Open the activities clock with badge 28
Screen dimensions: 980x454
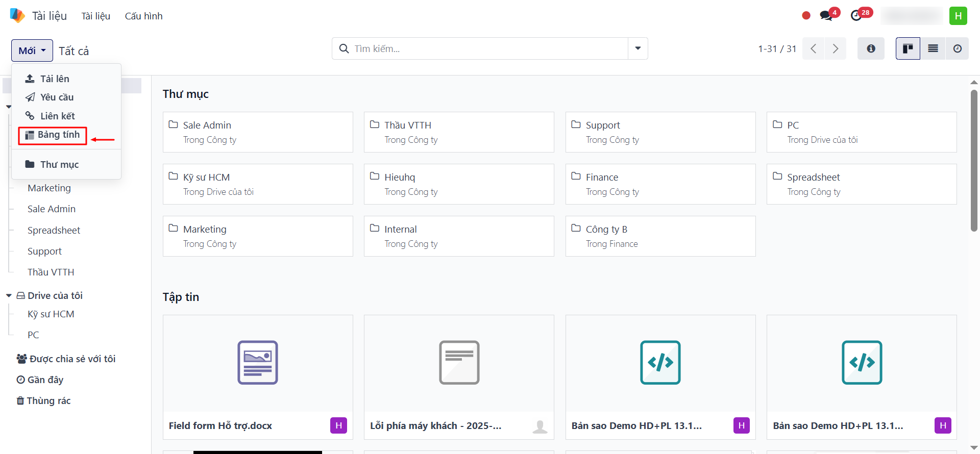click(x=856, y=15)
